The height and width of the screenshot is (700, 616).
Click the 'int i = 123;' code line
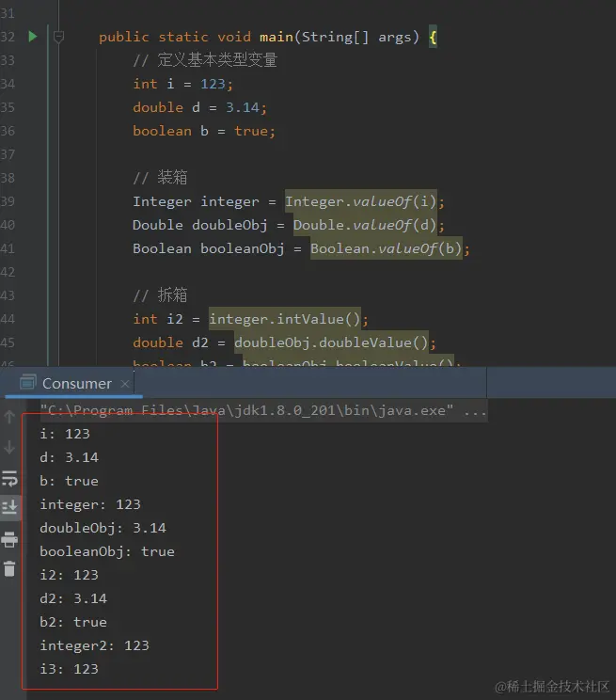point(182,84)
